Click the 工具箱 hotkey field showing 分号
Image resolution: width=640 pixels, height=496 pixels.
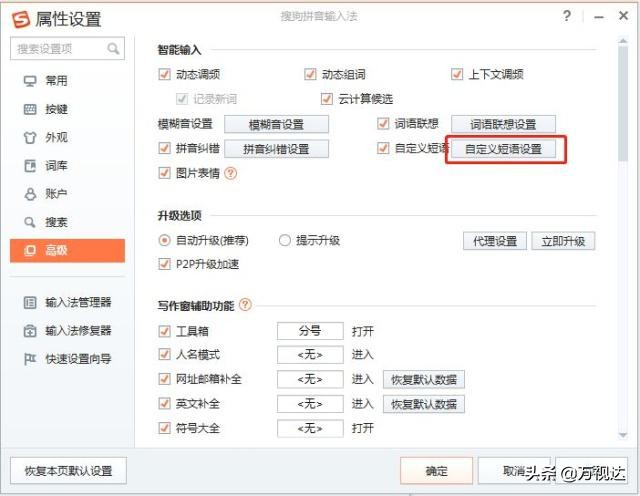tap(310, 331)
